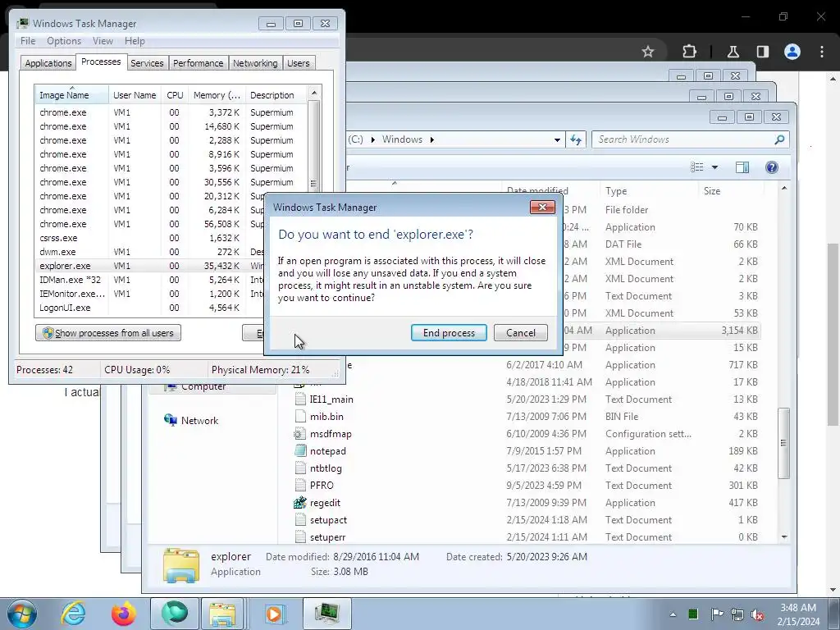Toggle the Chrome side panel icon
This screenshot has width=840, height=630.
[x=762, y=52]
